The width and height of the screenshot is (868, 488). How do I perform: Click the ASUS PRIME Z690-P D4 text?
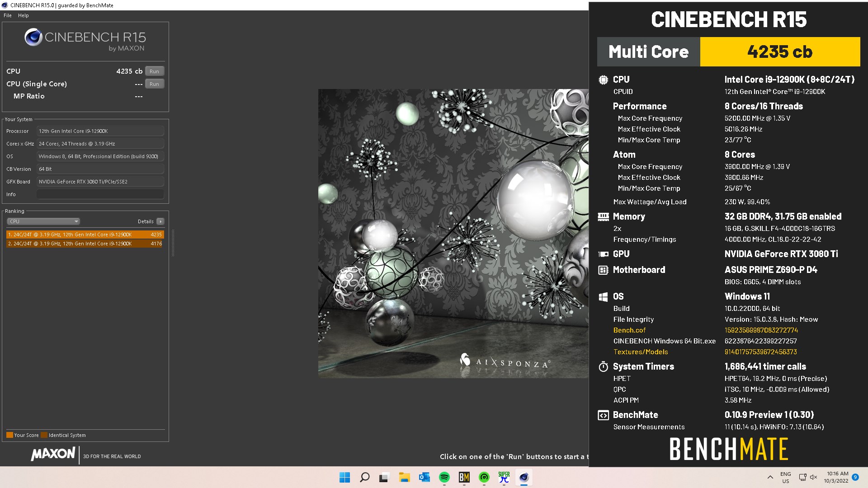771,270
